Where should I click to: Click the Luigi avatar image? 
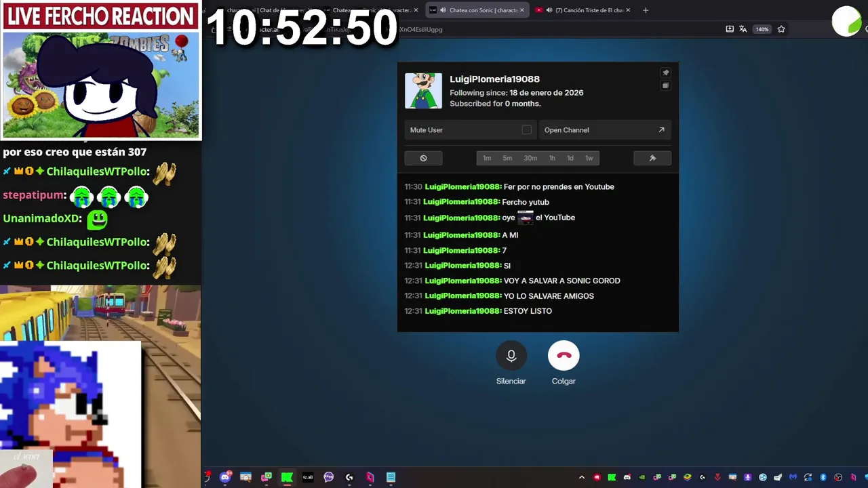pyautogui.click(x=423, y=91)
